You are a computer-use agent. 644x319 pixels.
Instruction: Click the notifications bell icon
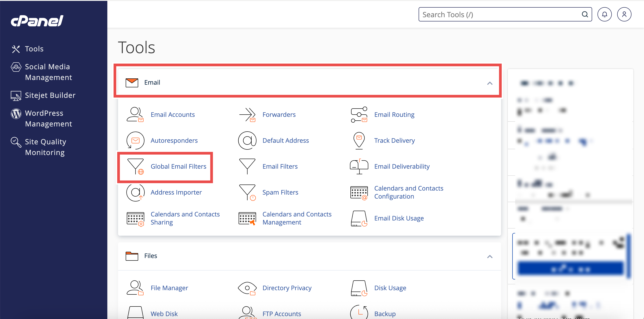click(x=604, y=15)
